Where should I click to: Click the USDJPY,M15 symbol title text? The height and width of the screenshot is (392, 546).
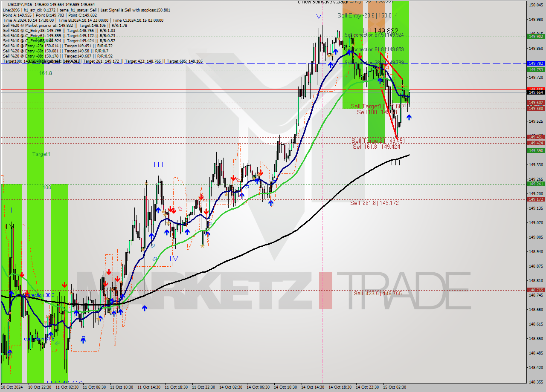tap(19, 4)
